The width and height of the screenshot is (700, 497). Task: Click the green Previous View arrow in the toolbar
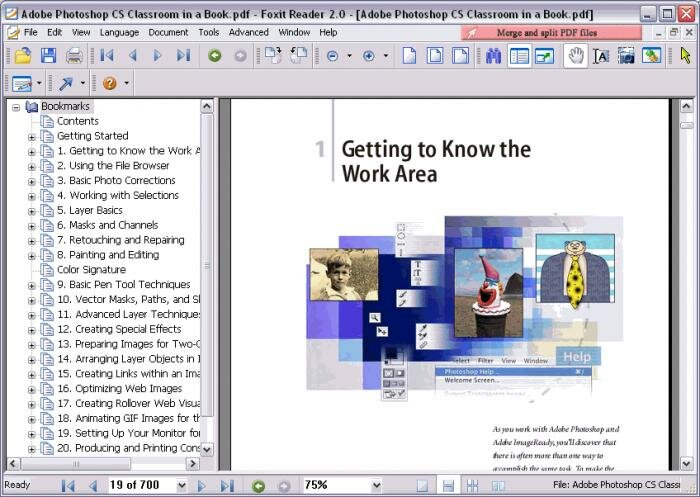click(x=214, y=56)
